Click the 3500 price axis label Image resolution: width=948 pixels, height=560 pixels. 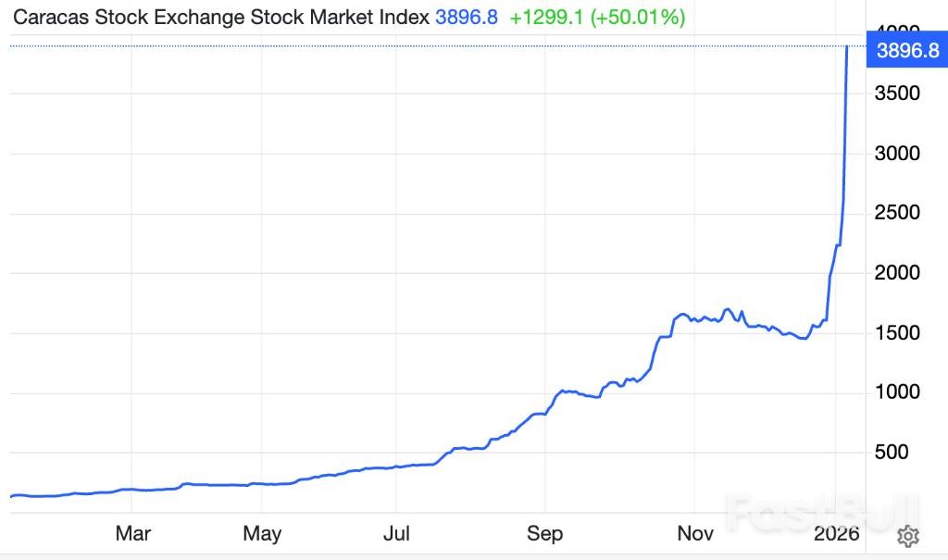pos(897,93)
